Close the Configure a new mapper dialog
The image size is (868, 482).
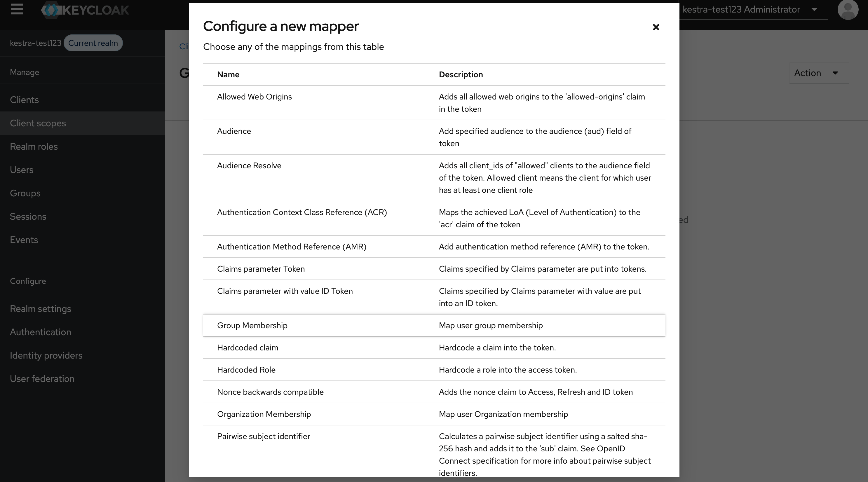[x=656, y=27]
